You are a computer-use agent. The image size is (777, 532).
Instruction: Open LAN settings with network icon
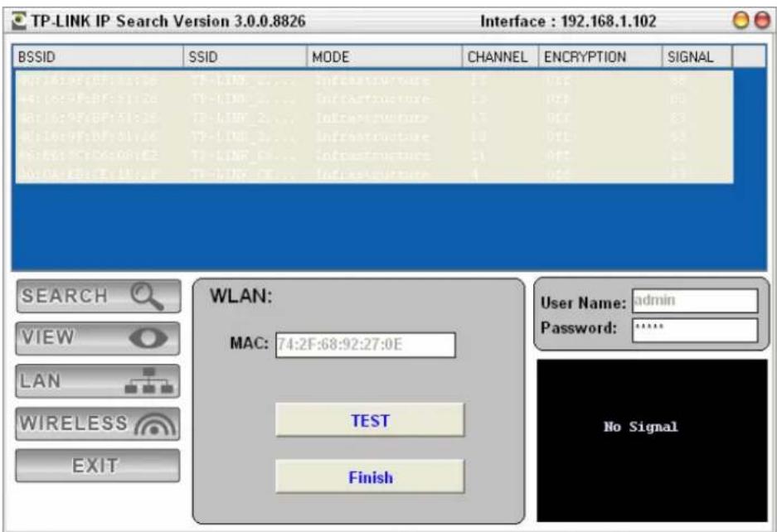98,381
